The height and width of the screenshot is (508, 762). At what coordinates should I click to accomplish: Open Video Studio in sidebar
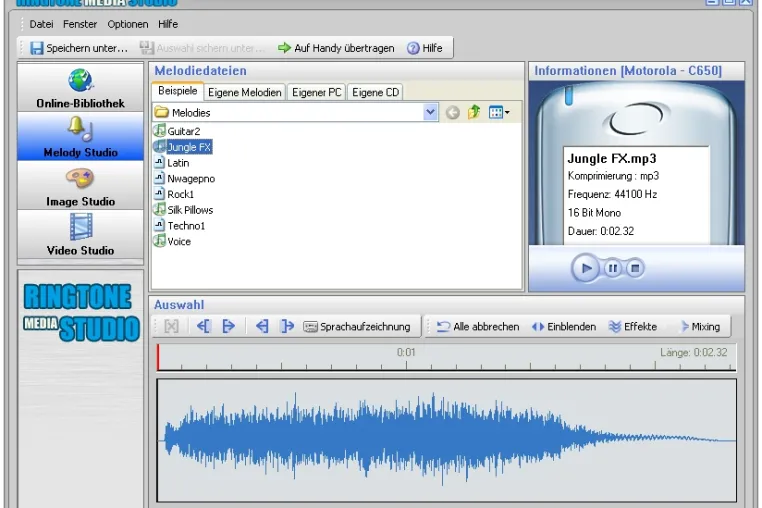pos(81,235)
